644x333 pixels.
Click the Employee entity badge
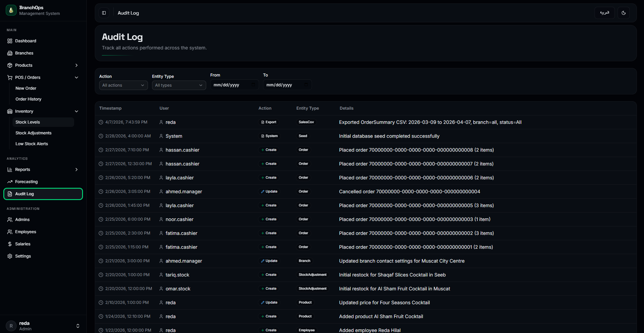tap(306, 330)
